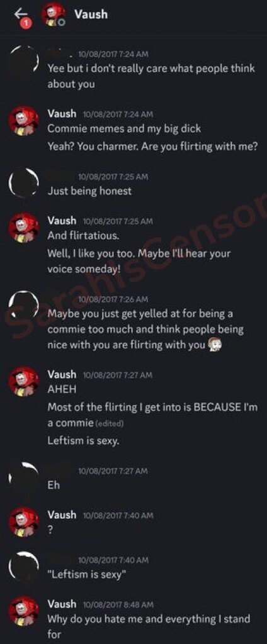Open Vaush's profile from header avatar
This screenshot has height=644, width=267.
[52, 15]
